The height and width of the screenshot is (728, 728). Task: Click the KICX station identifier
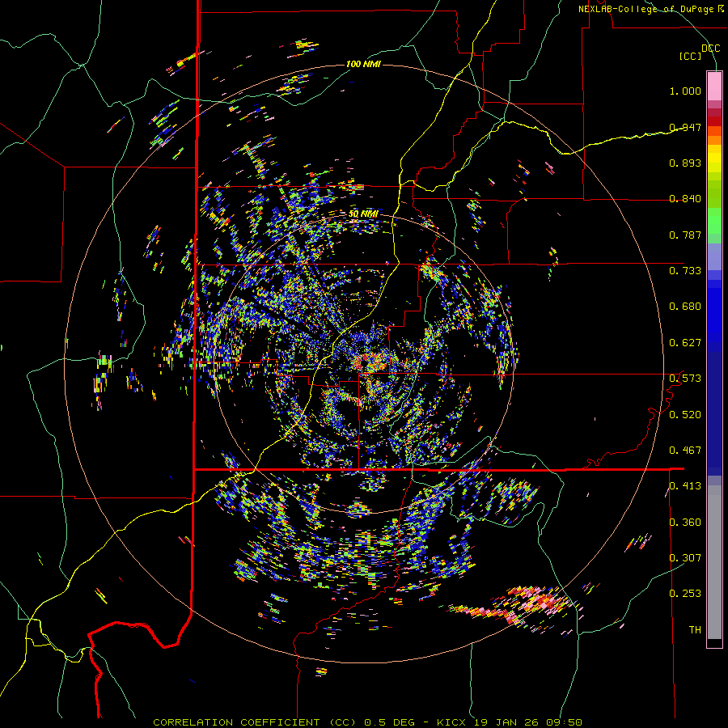451,722
